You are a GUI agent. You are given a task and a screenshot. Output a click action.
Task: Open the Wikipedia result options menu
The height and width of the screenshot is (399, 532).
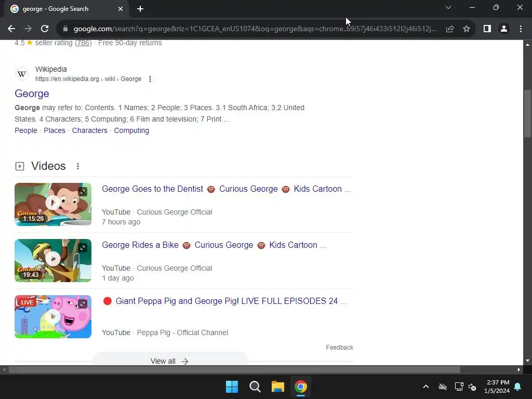point(150,79)
